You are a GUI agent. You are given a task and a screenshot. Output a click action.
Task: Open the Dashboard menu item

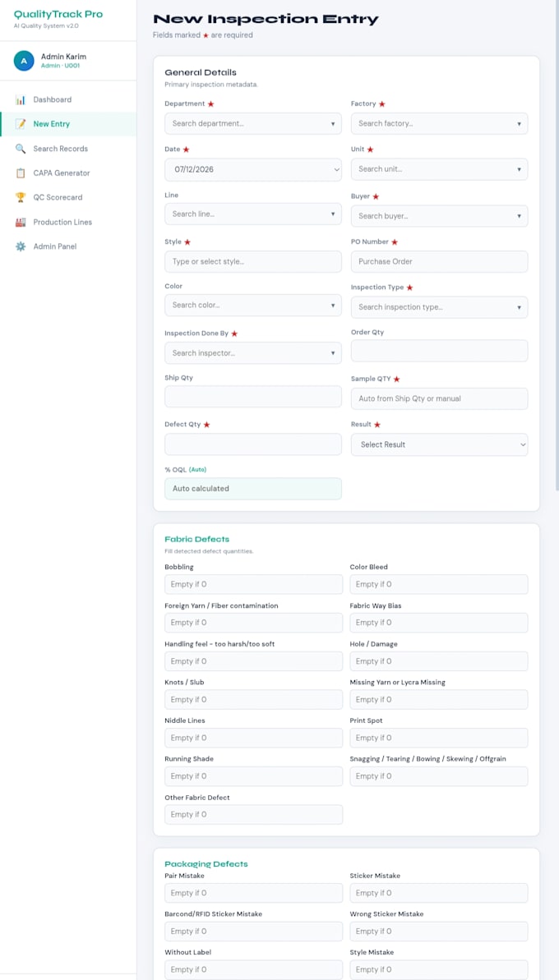(68, 99)
